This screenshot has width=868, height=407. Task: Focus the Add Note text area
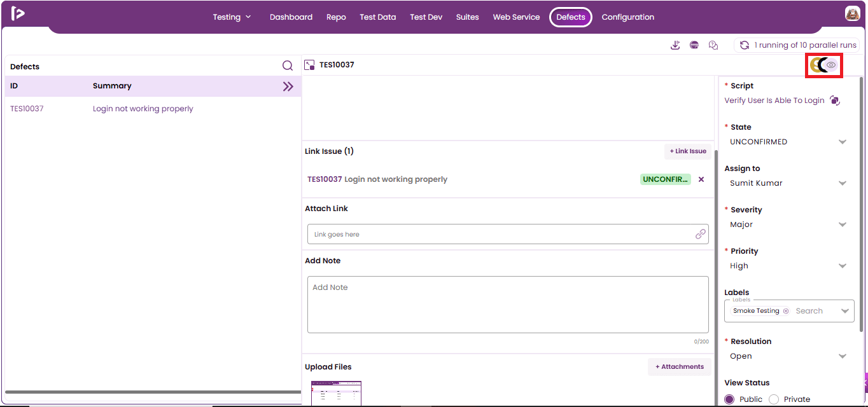(x=508, y=305)
